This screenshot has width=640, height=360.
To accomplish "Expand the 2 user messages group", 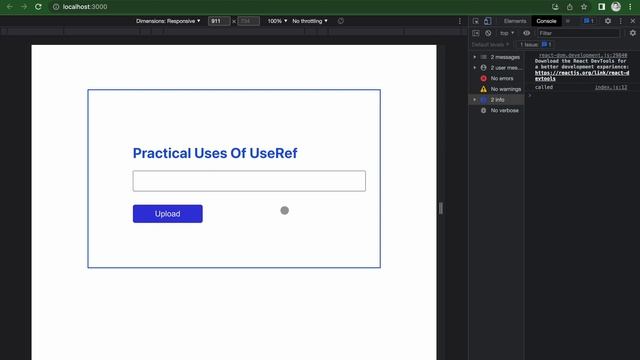I will tap(475, 68).
